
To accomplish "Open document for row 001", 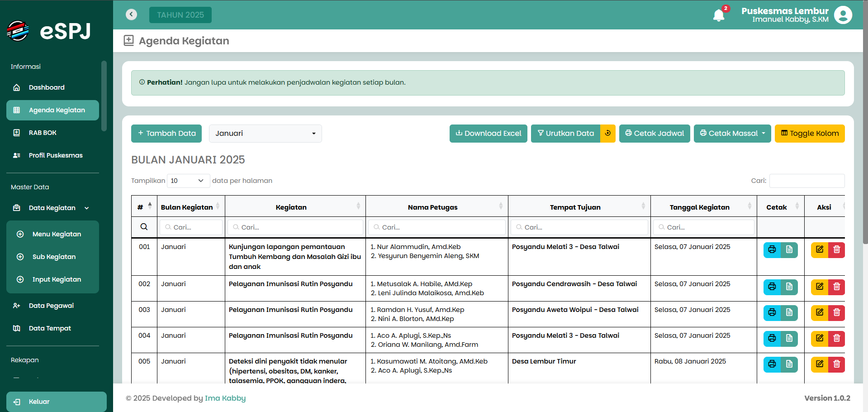I will tap(789, 249).
